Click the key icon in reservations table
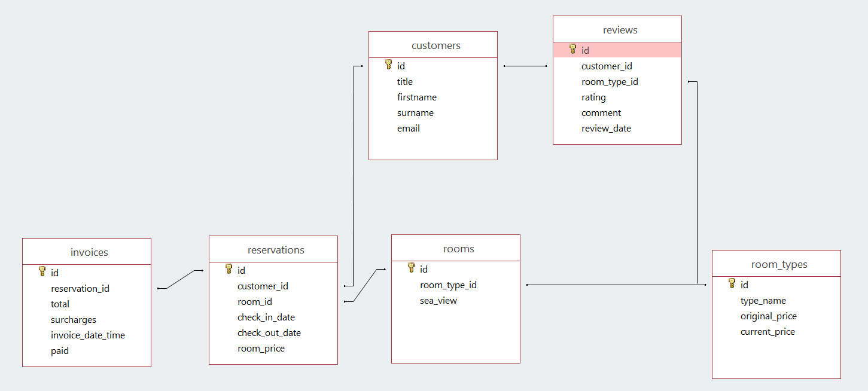Image resolution: width=868 pixels, height=391 pixels. tap(229, 270)
